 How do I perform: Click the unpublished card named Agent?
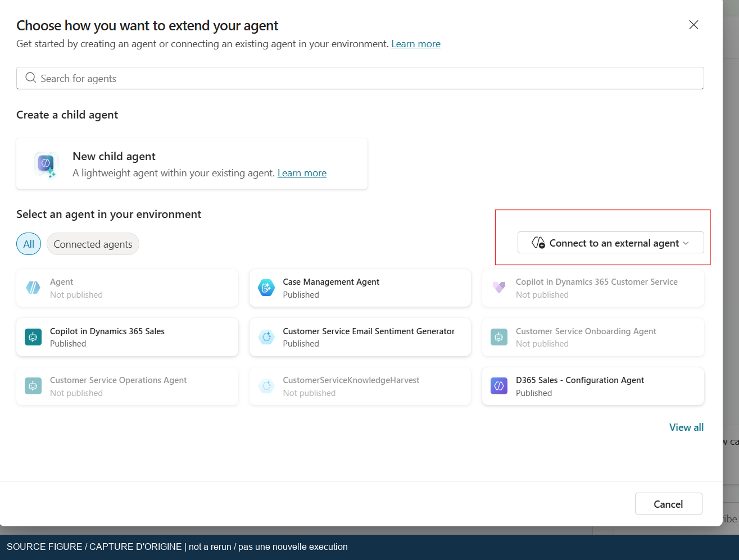point(127,288)
